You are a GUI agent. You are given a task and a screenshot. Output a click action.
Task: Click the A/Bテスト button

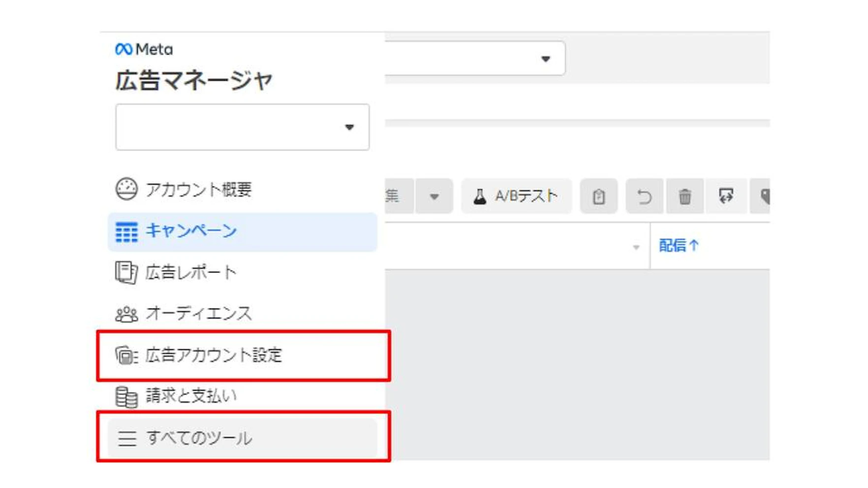[x=516, y=196]
